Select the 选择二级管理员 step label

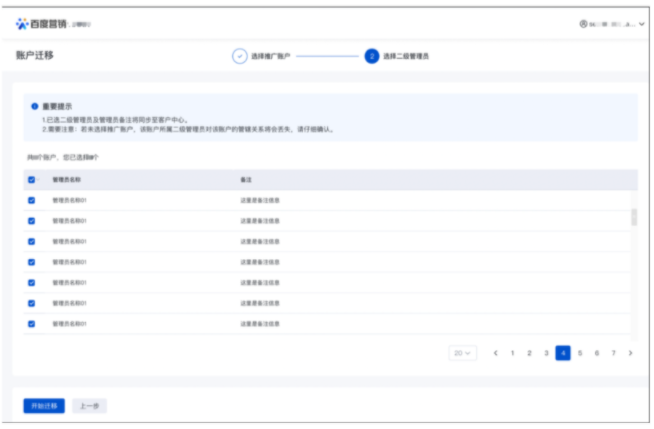coord(406,56)
